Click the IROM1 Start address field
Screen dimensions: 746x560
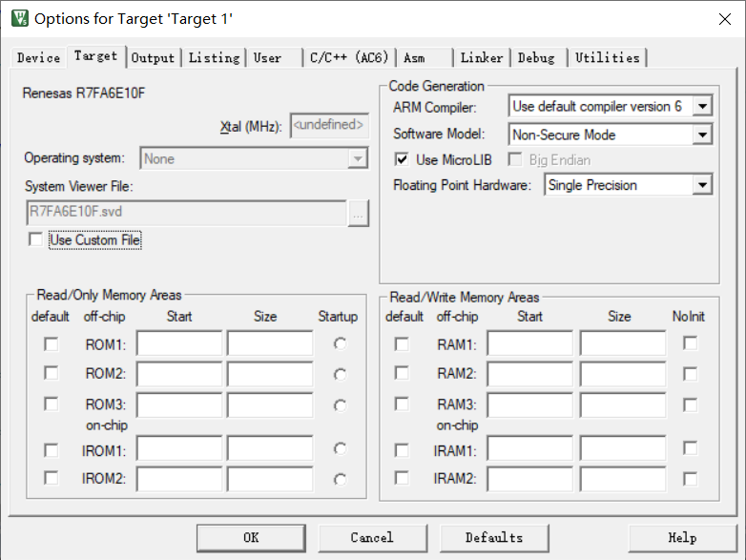(179, 448)
